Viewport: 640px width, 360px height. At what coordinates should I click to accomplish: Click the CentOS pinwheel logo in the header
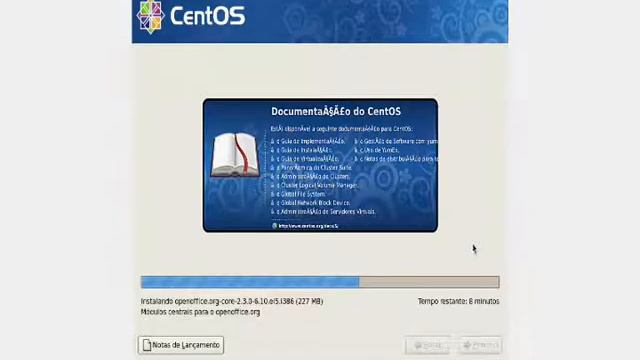(151, 17)
